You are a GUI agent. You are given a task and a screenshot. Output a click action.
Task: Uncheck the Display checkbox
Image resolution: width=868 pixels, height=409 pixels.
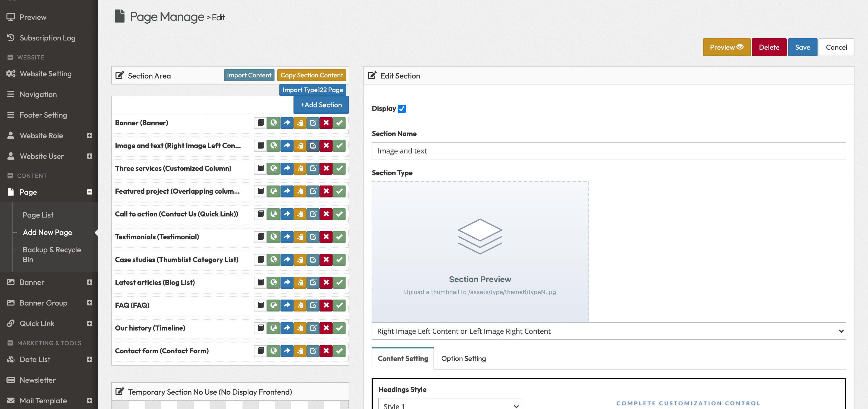coord(402,109)
